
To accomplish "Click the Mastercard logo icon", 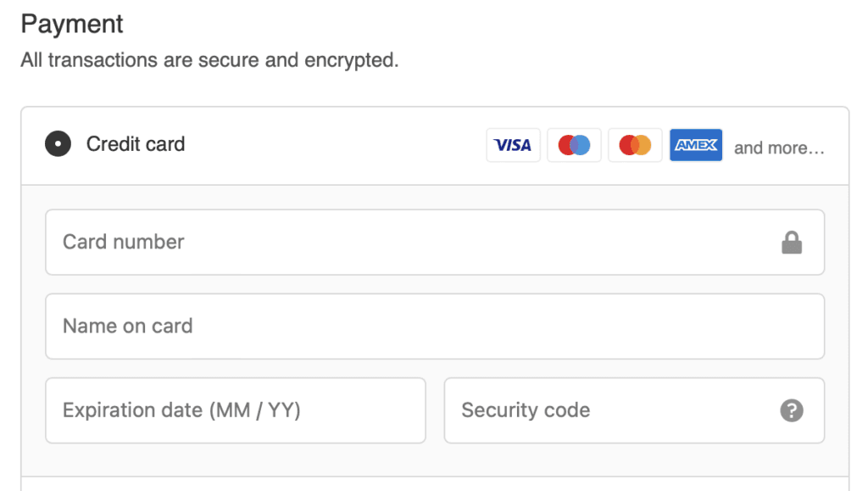I will click(635, 144).
